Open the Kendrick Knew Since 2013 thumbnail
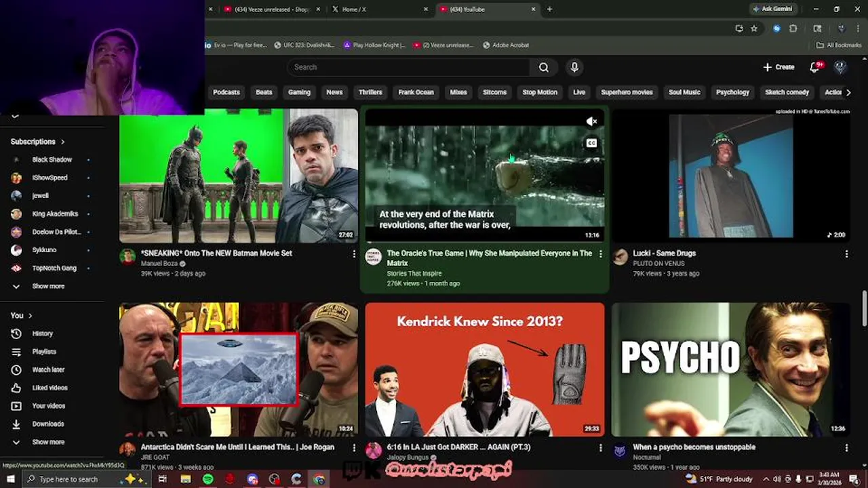The width and height of the screenshot is (868, 488). [x=485, y=369]
